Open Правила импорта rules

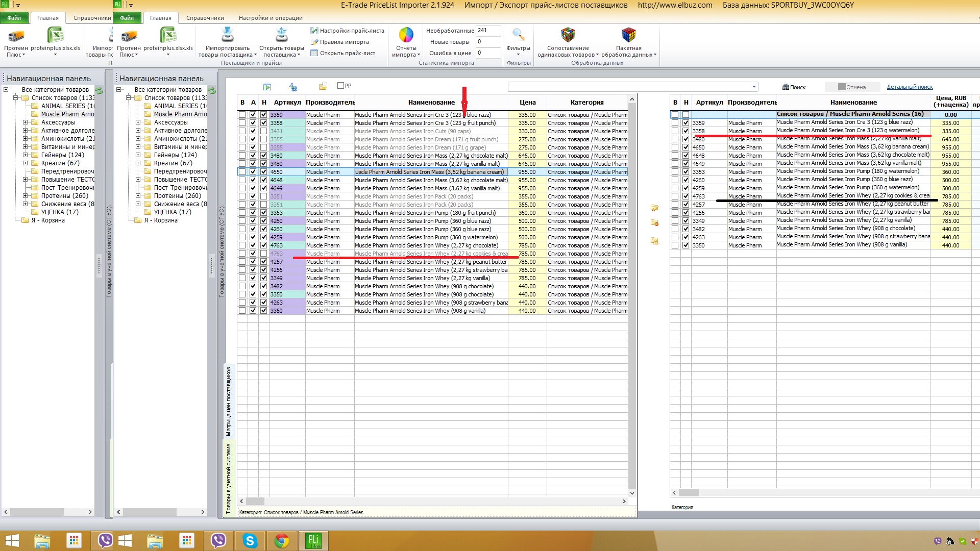[x=339, y=42]
